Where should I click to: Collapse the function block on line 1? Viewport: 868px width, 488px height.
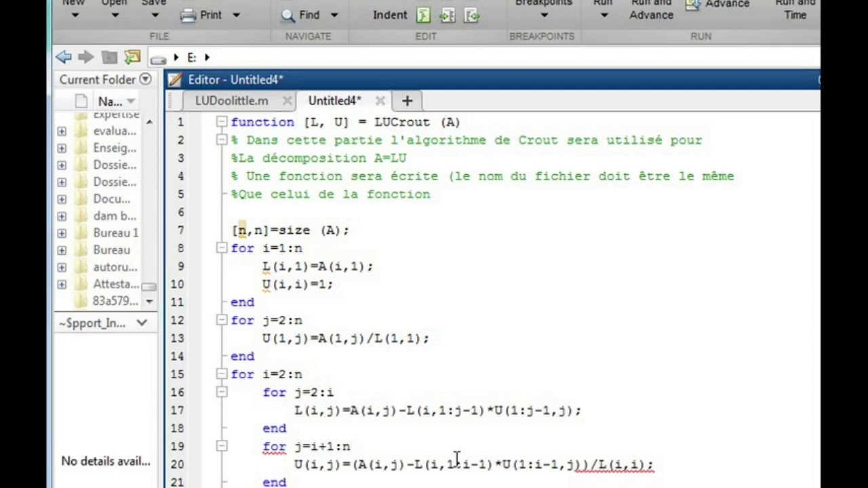point(221,122)
